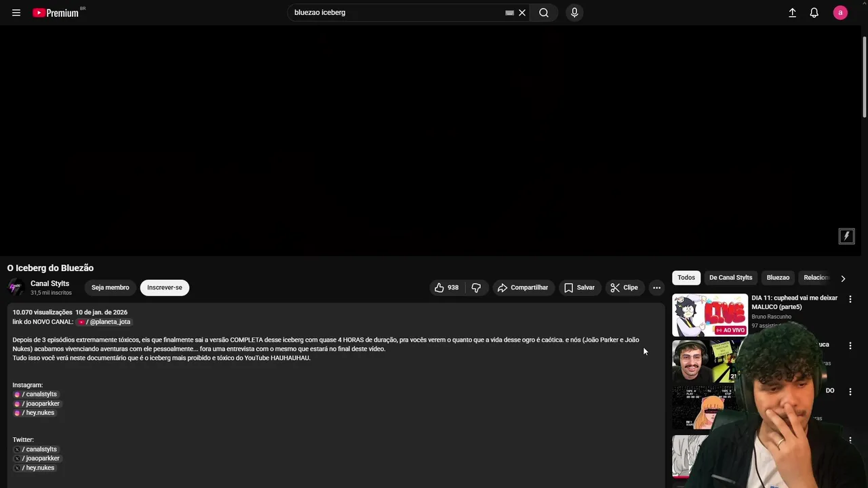Dislike the video with thumbs down
The width and height of the screenshot is (868, 488).
476,287
